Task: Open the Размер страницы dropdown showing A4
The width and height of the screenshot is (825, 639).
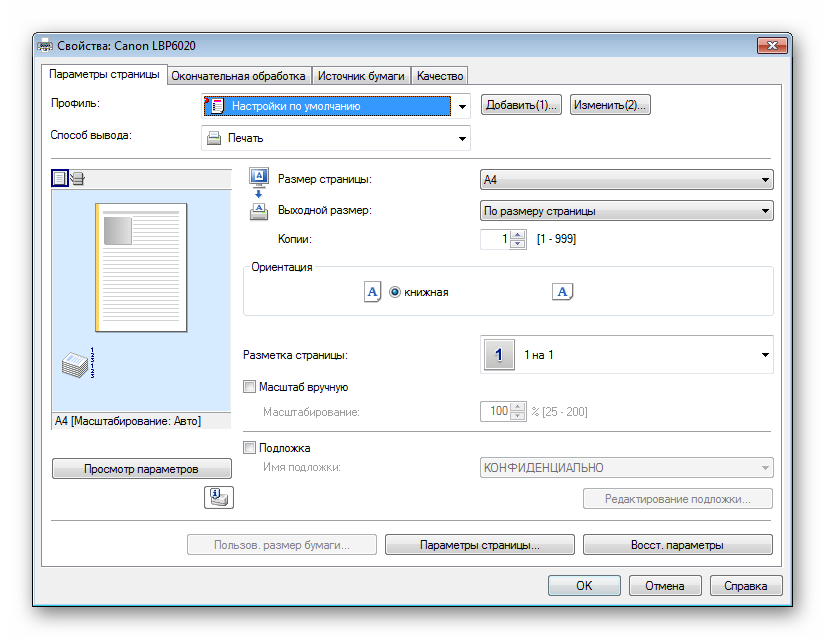Action: 626,180
